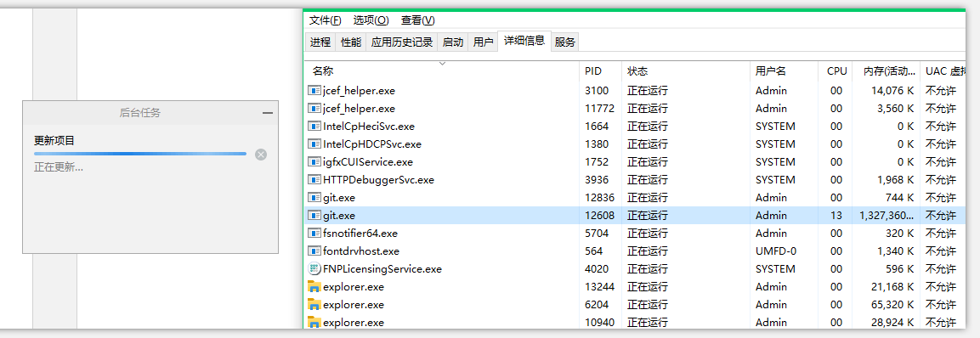Switch to the 用户 tab
This screenshot has width=980, height=338.
pos(483,42)
